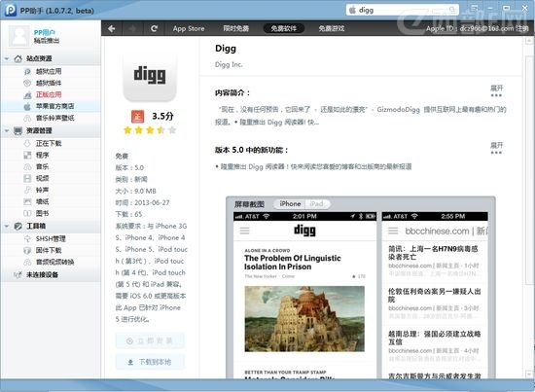Collapse the 工具箱 section
The height and width of the screenshot is (392, 535).
click(x=7, y=226)
